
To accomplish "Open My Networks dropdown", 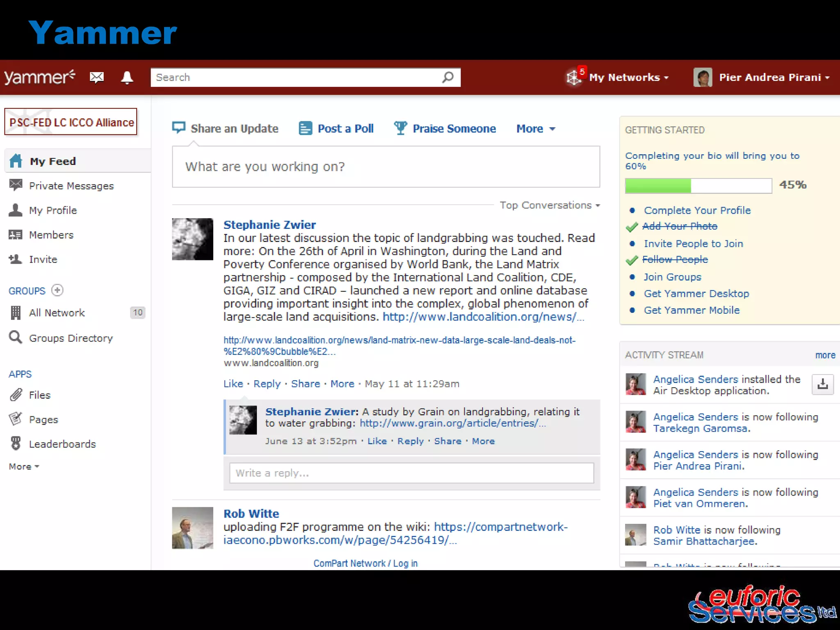I will [x=629, y=77].
